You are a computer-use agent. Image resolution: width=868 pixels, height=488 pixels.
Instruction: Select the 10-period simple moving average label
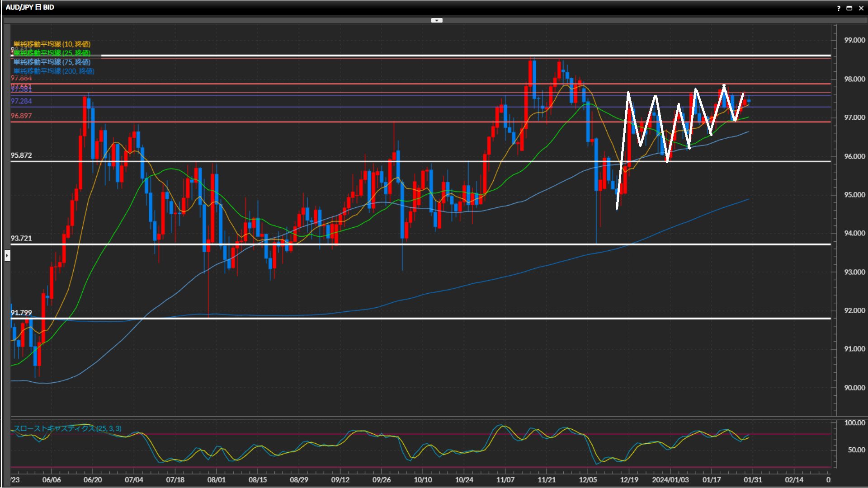point(52,44)
